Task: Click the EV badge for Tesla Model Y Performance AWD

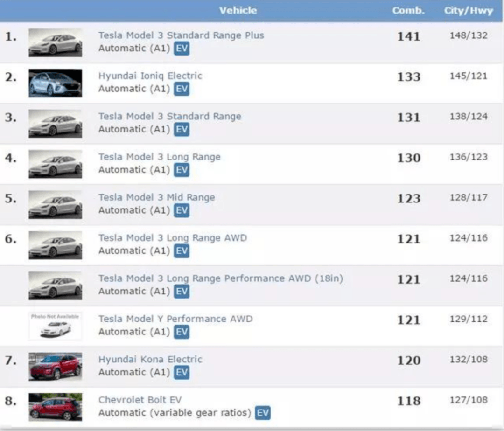Action: click(182, 332)
